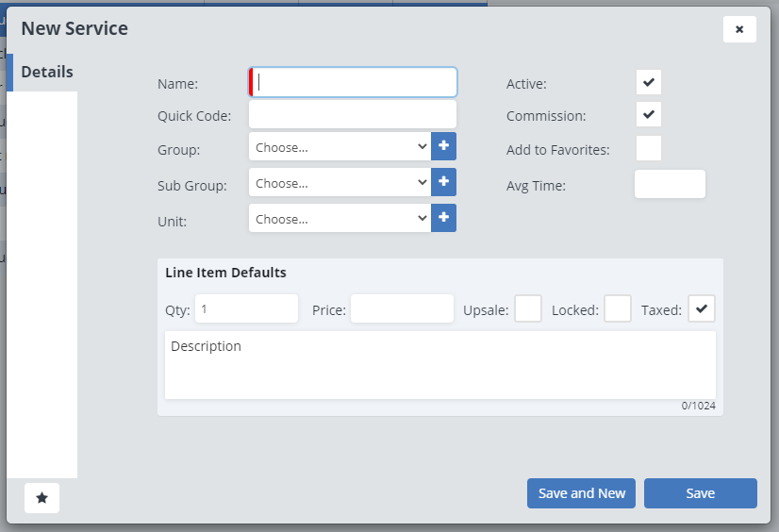This screenshot has height=532, width=779.
Task: Uncheck the Active checkbox
Action: (x=649, y=82)
